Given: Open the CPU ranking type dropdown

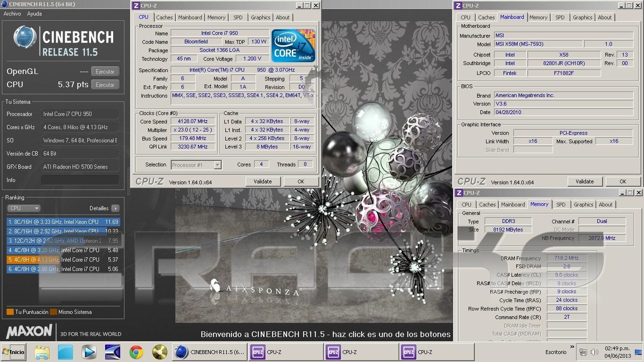Looking at the screenshot, I should coord(24,208).
